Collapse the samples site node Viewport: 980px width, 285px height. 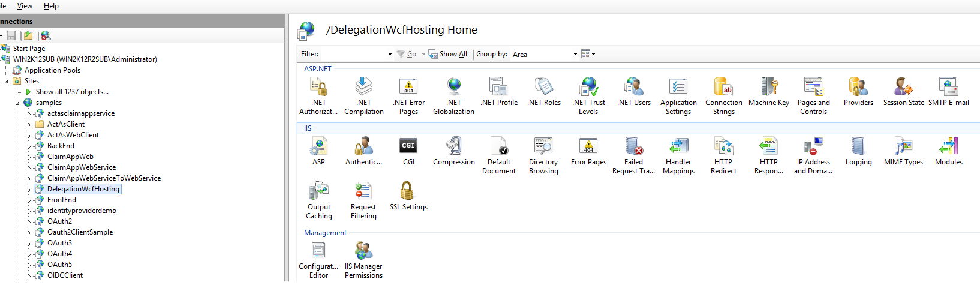coord(18,103)
